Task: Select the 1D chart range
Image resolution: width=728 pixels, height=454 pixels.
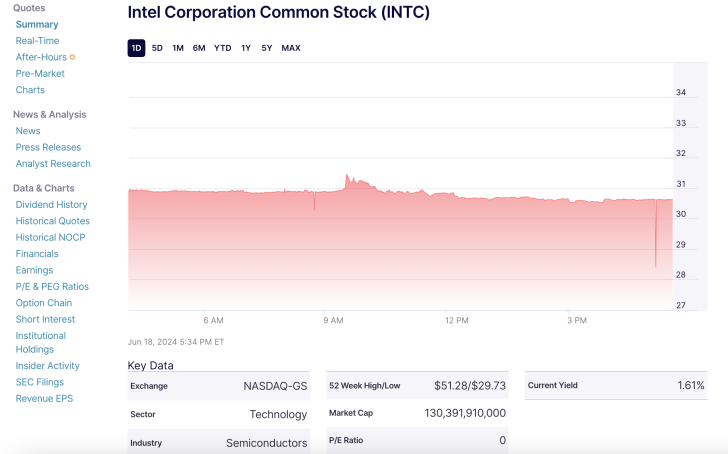Action: pyautogui.click(x=136, y=48)
